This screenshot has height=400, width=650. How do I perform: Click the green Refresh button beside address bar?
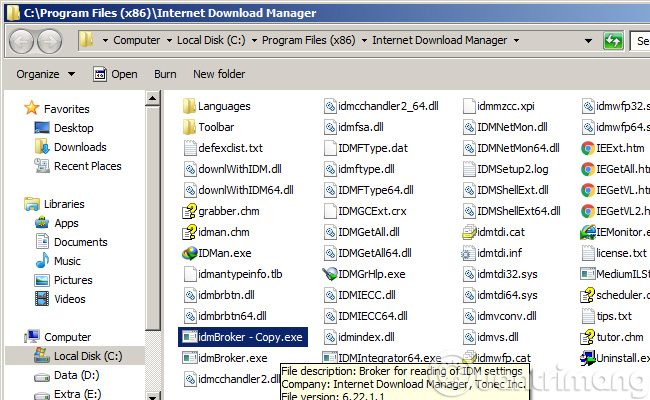613,41
